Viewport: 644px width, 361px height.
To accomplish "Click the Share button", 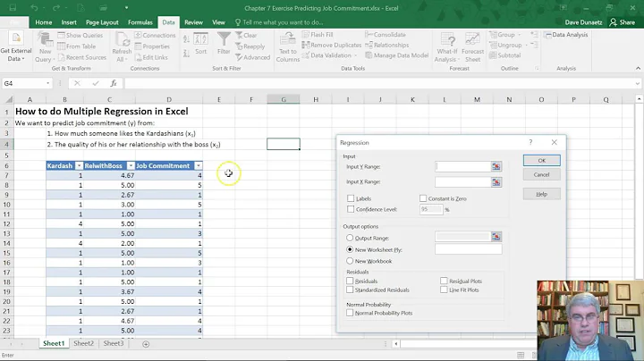I will [623, 22].
